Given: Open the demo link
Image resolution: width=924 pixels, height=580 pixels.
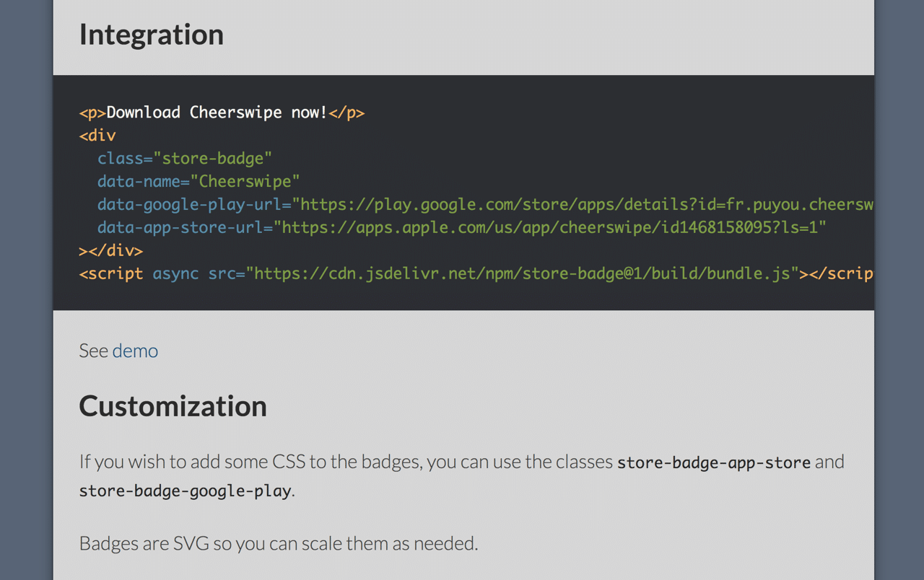Looking at the screenshot, I should (x=135, y=351).
